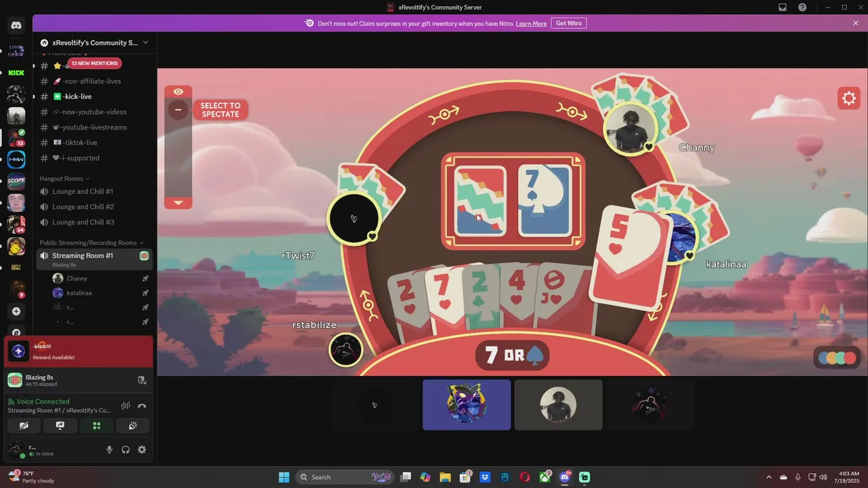Turn on camera in voice panel

24,426
